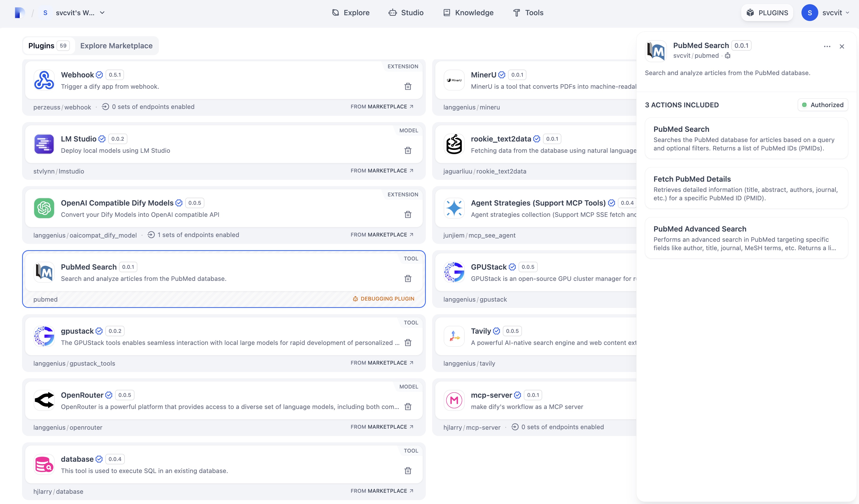Viewport: 859px width, 504px height.
Task: Click trash icon on database plugin
Action: tap(408, 471)
